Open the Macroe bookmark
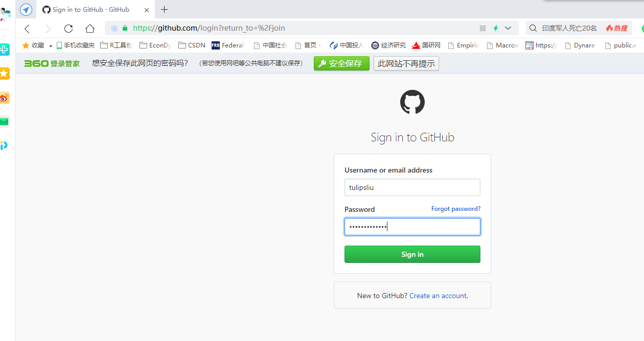 pos(502,45)
